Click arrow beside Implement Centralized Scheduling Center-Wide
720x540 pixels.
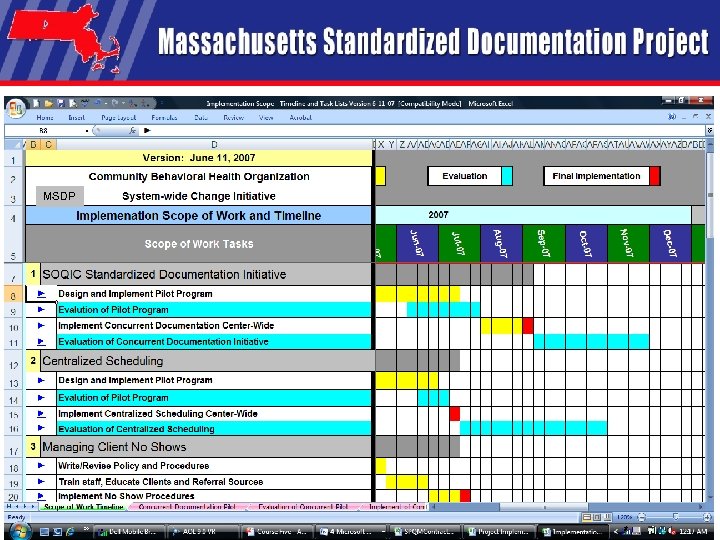pos(41,414)
